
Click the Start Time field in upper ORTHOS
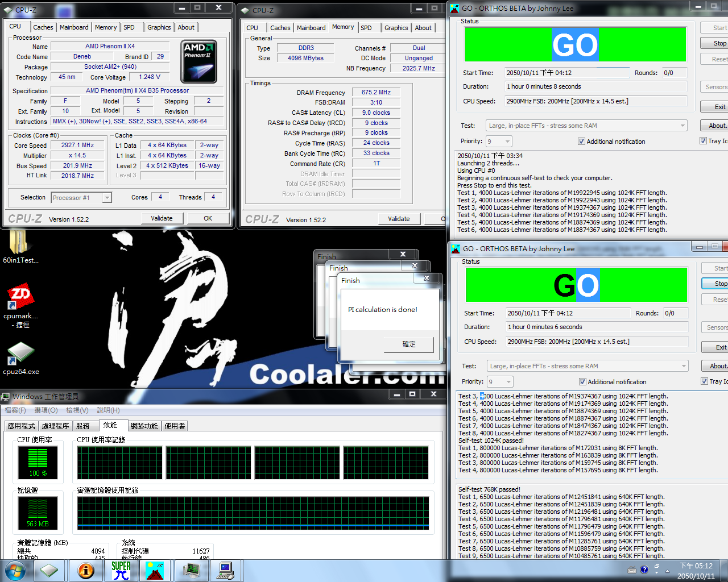pyautogui.click(x=566, y=73)
